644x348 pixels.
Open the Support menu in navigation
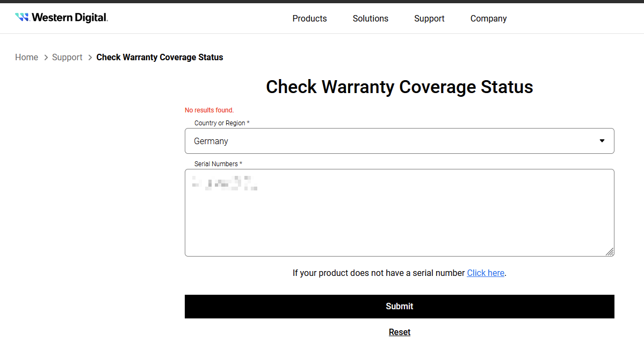click(x=429, y=18)
